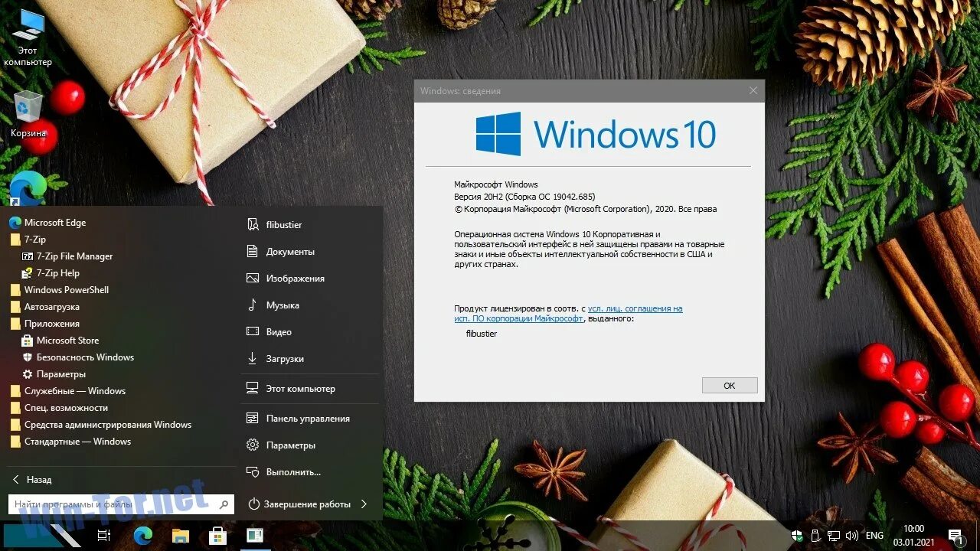The height and width of the screenshot is (551, 980).
Task: Expand Средства администрирования Windows folder
Action: tap(100, 425)
